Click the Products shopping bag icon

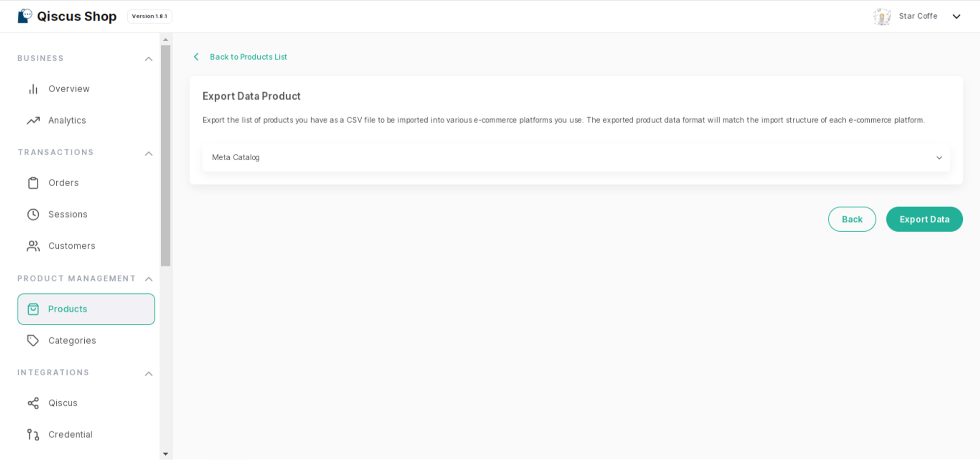(x=33, y=309)
